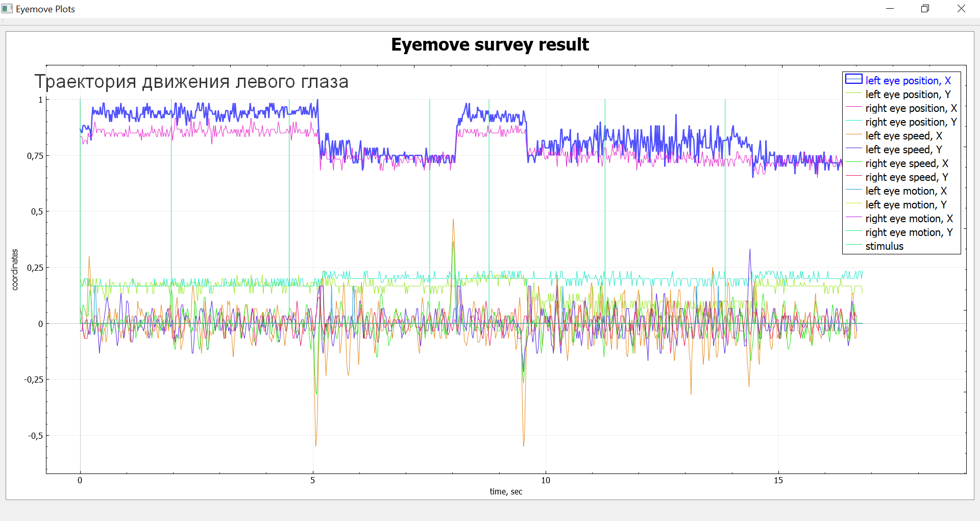Click the green stimulus legend line marker
This screenshot has height=521, width=980.
click(x=853, y=246)
